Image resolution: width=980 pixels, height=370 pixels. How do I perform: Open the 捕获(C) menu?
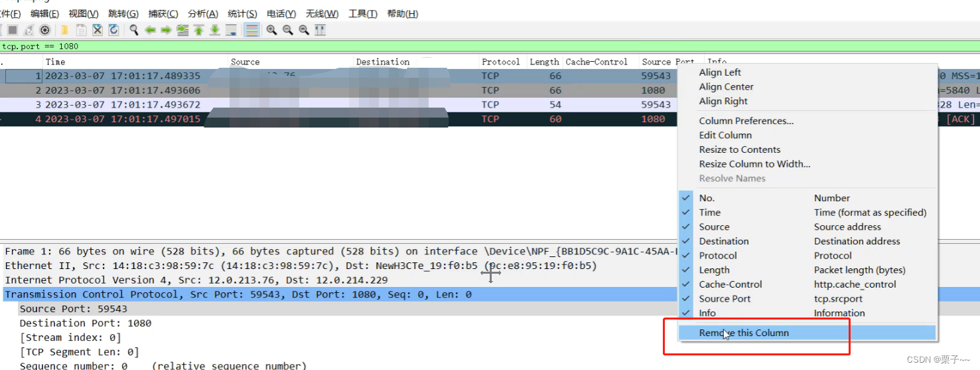pos(163,14)
